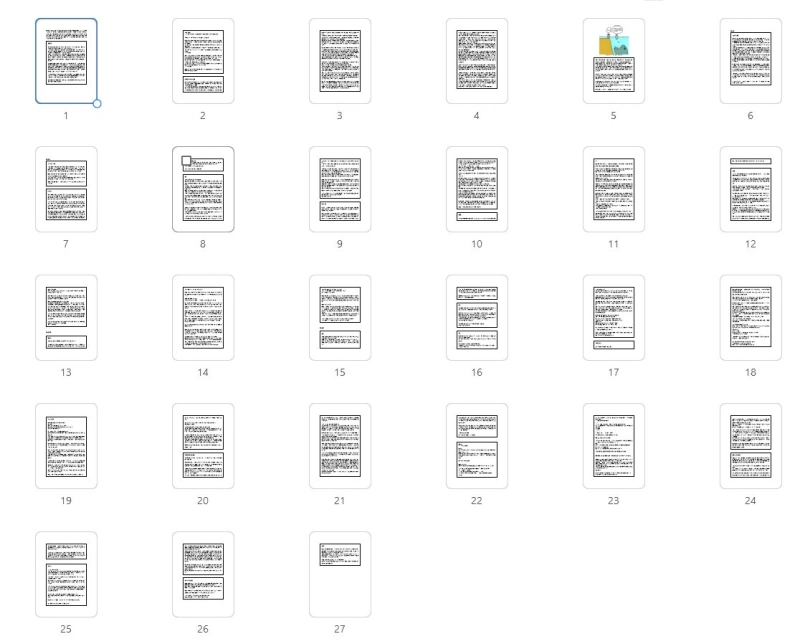Select the page 2 thumbnail
The height and width of the screenshot is (644, 800).
point(203,61)
